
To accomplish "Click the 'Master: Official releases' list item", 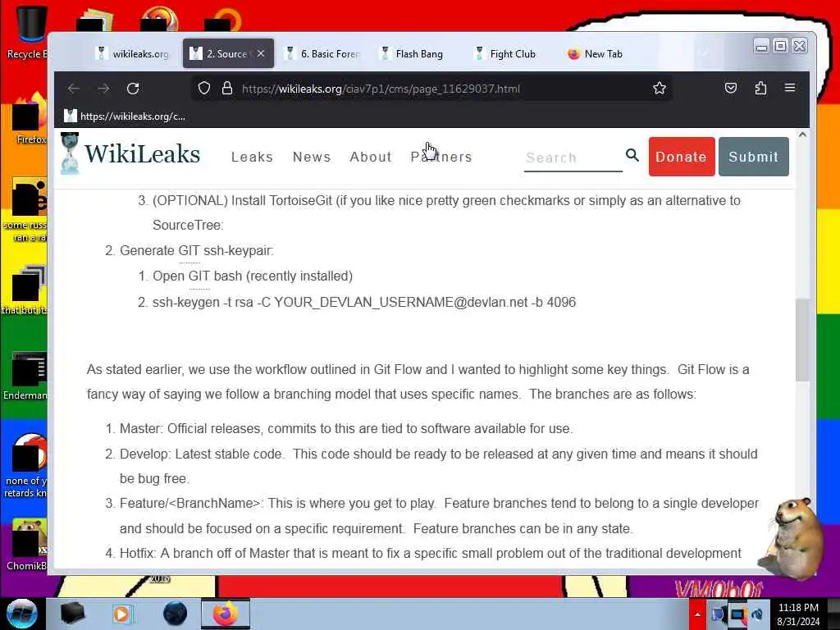I will tap(346, 428).
